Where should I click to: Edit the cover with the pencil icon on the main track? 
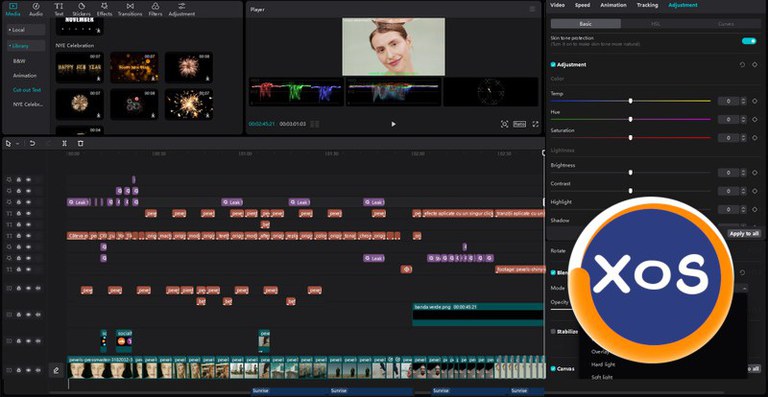coord(56,371)
